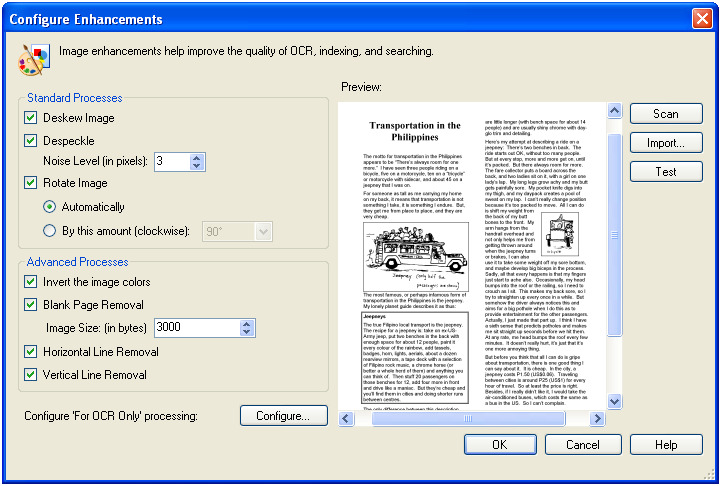The width and height of the screenshot is (722, 486).
Task: Increase Image Size bytes with up arrow
Action: 246,324
